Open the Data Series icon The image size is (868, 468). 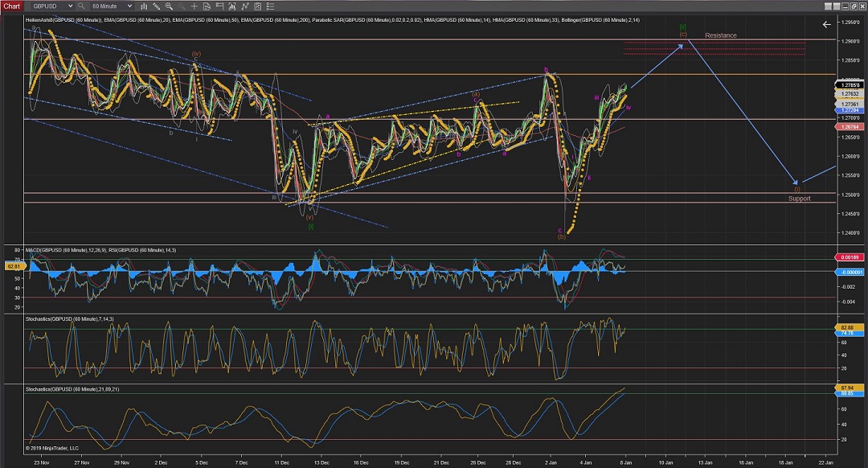[x=207, y=6]
